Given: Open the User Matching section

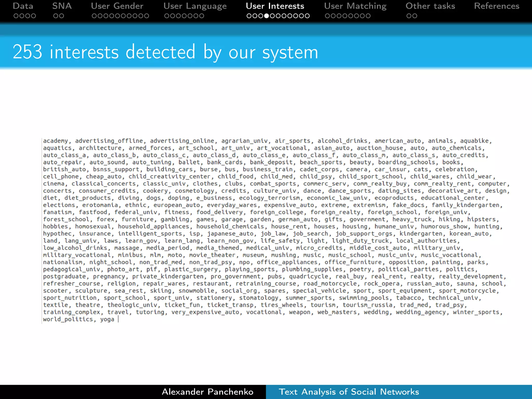Looking at the screenshot, I should point(355,6).
